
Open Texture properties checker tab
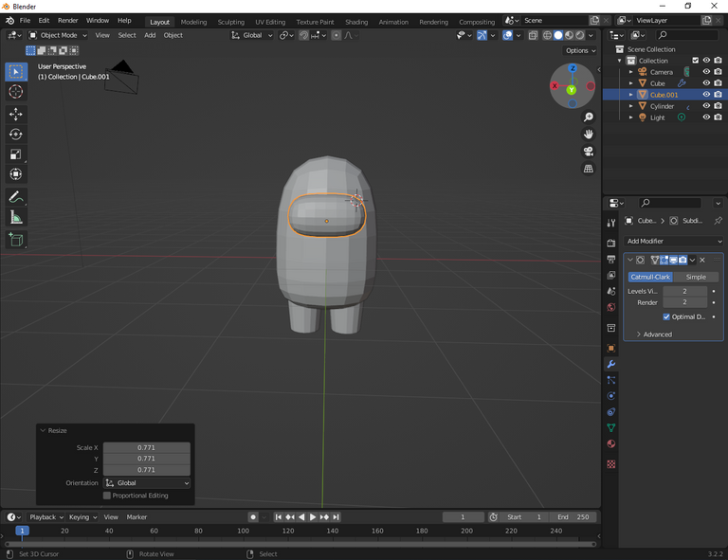coord(611,464)
